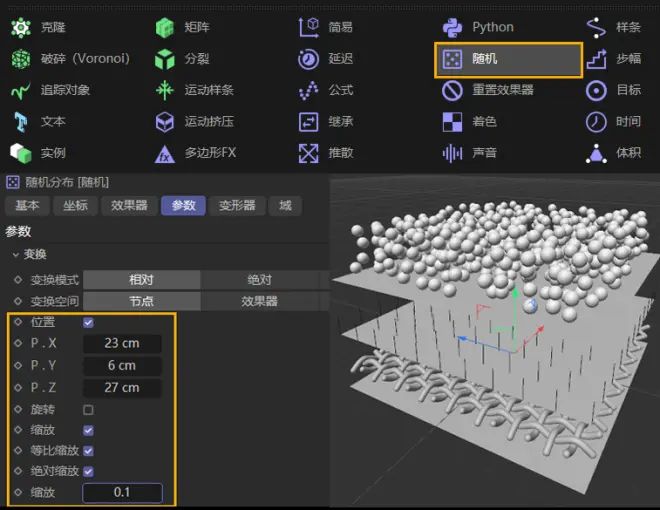This screenshot has width=660, height=510.
Task: Open the 域 fields tab
Action: (x=285, y=206)
